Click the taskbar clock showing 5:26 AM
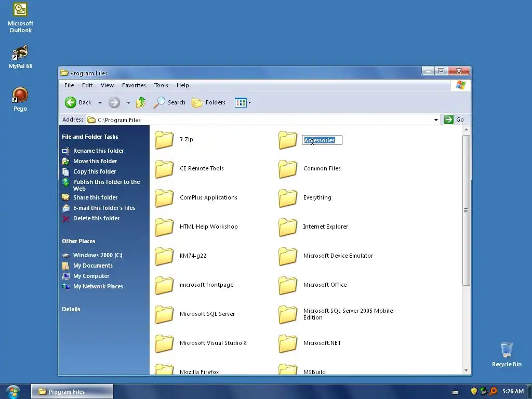Viewport: 532px width, 399px height. 513,392
